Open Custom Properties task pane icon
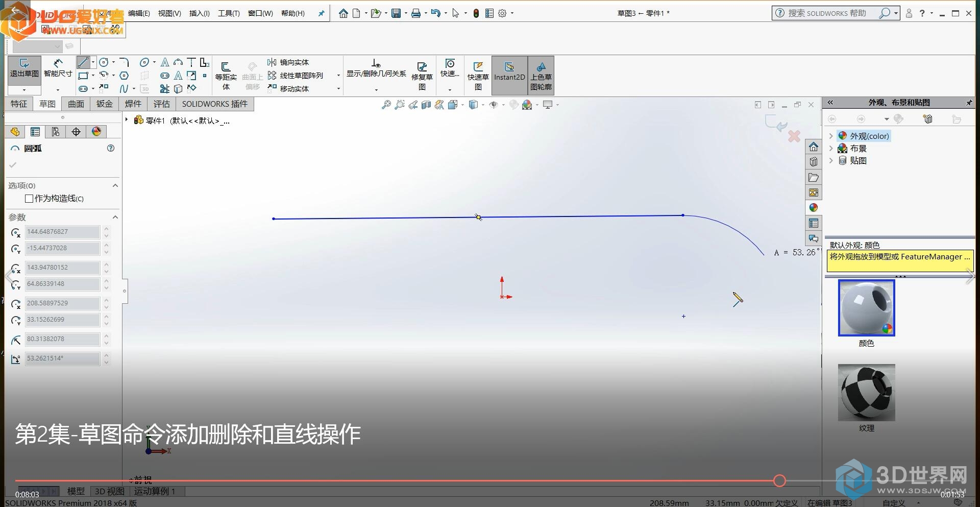Screen dimensions: 980x507 (x=814, y=223)
